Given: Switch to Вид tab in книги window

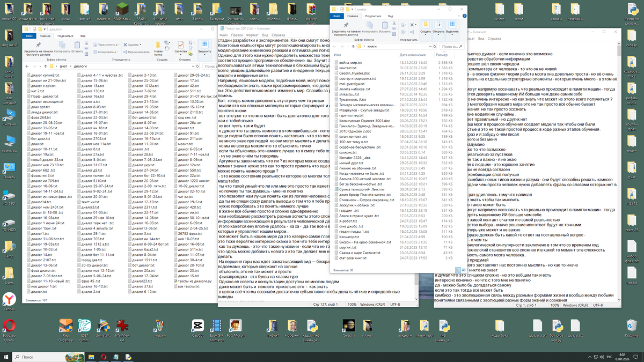Looking at the screenshot, I should coord(390,16).
